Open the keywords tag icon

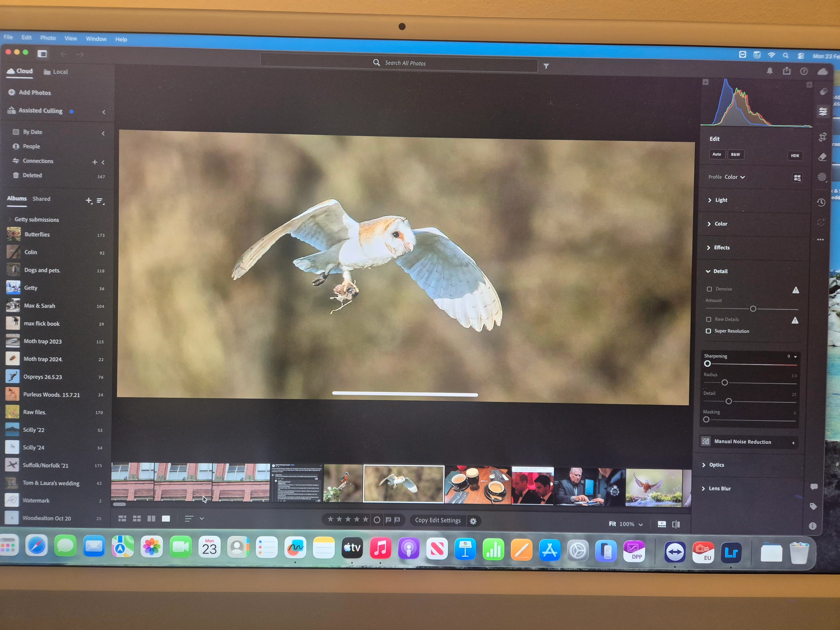[x=813, y=506]
